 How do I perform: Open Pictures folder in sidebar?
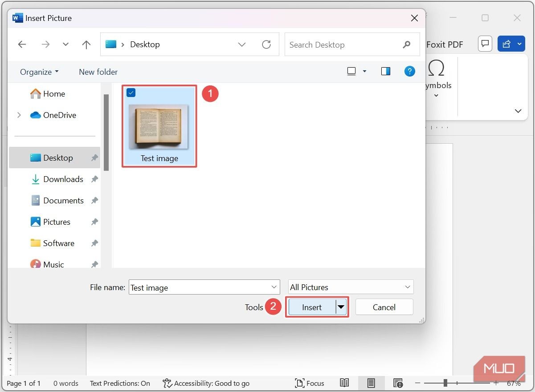click(50, 222)
